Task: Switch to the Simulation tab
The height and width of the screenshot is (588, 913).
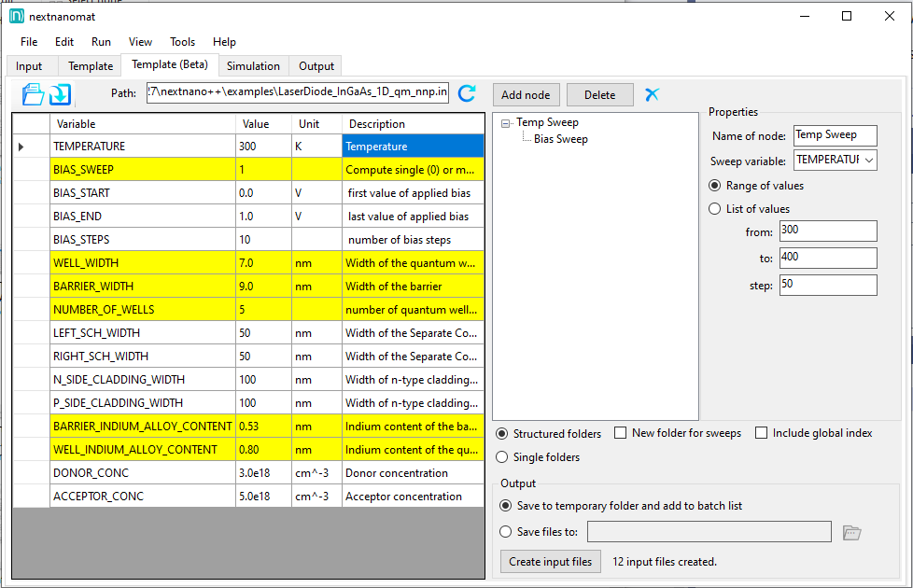Action: pyautogui.click(x=253, y=66)
